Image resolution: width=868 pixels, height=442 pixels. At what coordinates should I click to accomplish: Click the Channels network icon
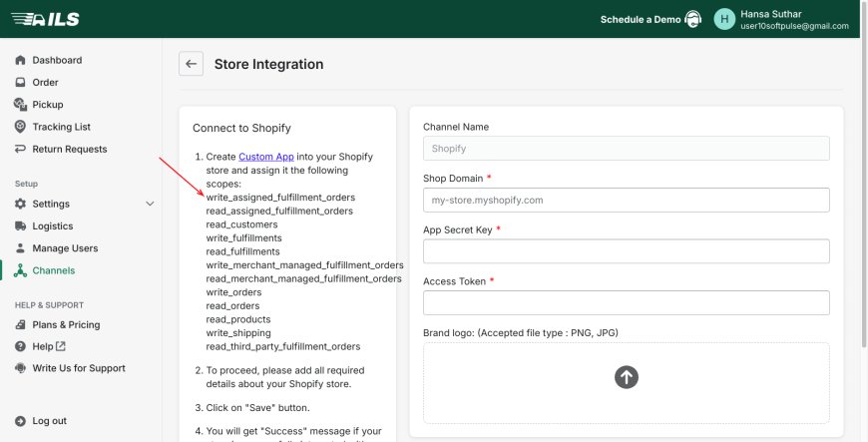[x=21, y=270]
